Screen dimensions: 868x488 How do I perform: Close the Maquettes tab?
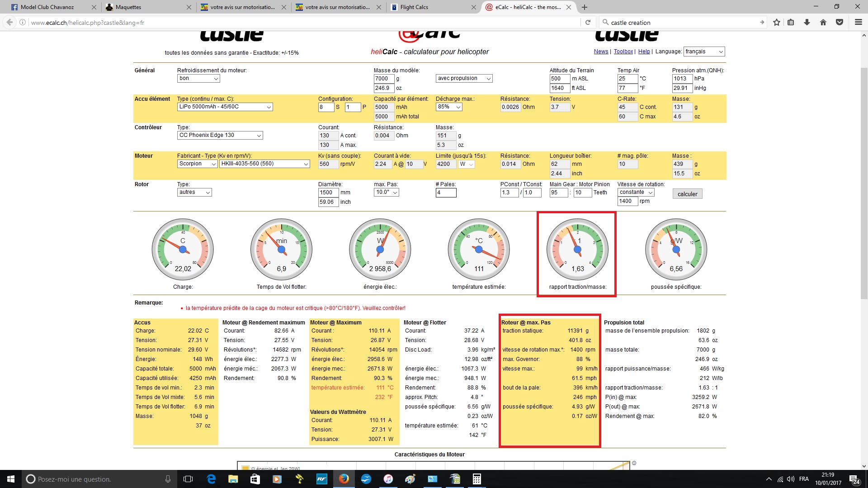(189, 7)
